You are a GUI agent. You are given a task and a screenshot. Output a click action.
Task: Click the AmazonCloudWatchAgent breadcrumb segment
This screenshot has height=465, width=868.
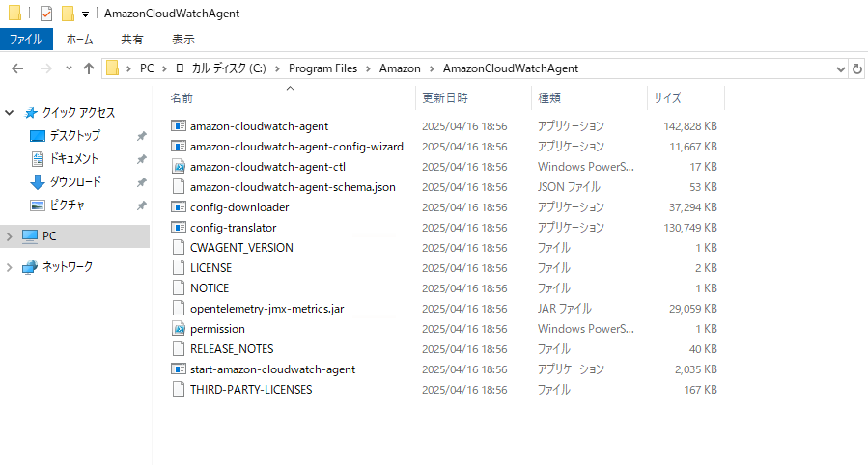pos(511,68)
